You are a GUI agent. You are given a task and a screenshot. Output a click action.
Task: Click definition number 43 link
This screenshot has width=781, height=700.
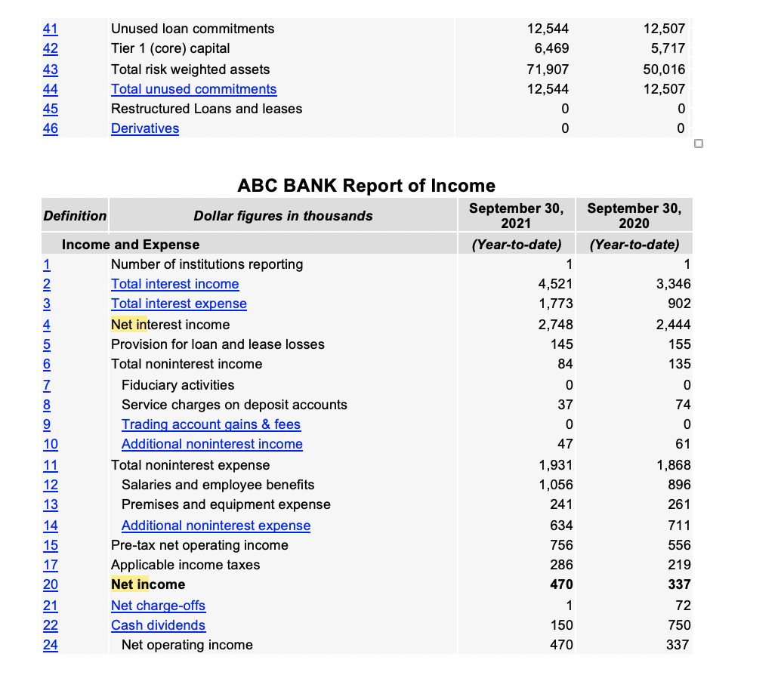(x=51, y=69)
